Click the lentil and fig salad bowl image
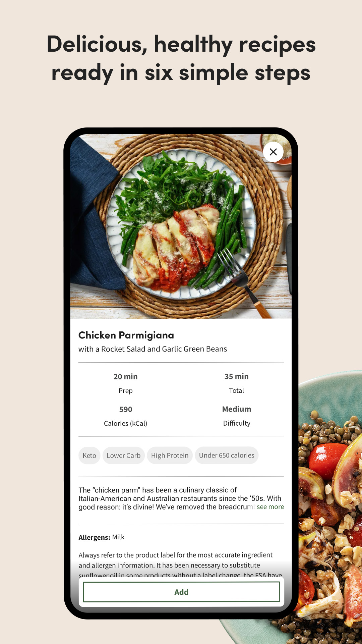362x644 pixels. coord(330,506)
